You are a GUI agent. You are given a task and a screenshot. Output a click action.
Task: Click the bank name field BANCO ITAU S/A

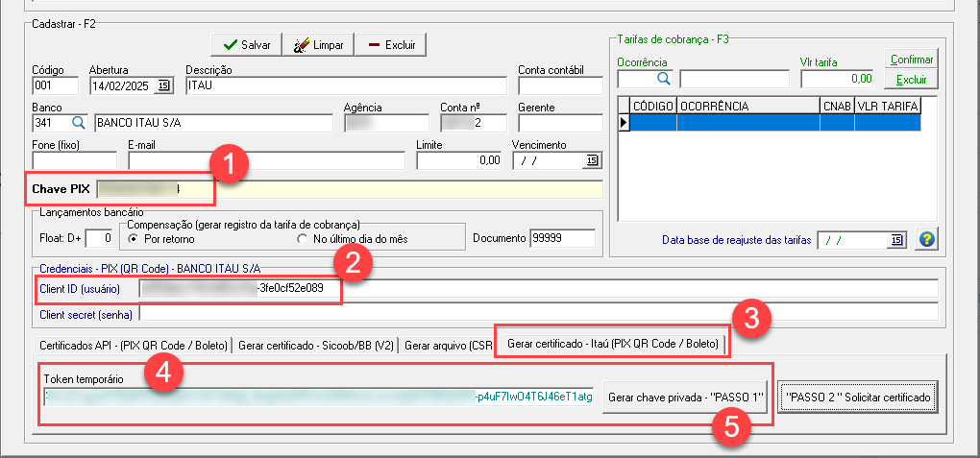[213, 123]
